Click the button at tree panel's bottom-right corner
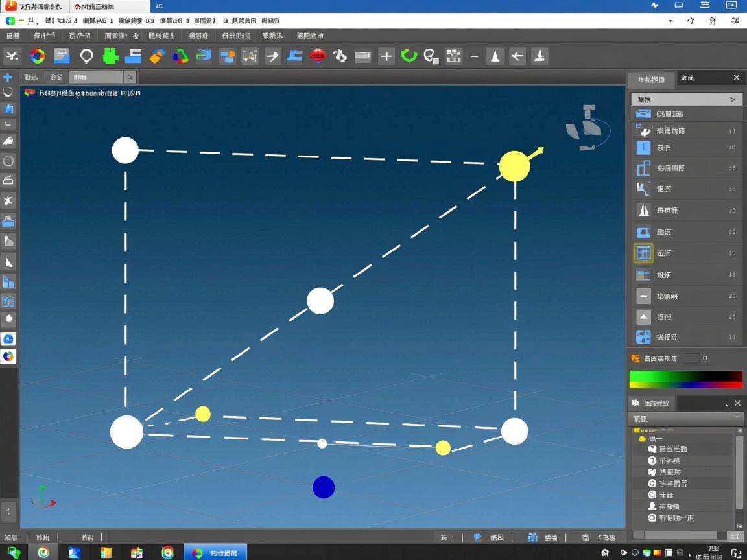The image size is (747, 560). [x=734, y=535]
